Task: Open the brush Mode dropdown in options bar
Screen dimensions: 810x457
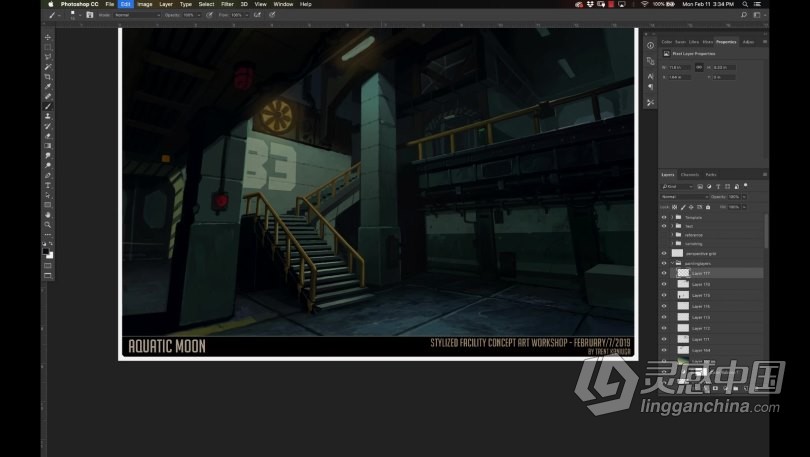Action: coord(137,15)
